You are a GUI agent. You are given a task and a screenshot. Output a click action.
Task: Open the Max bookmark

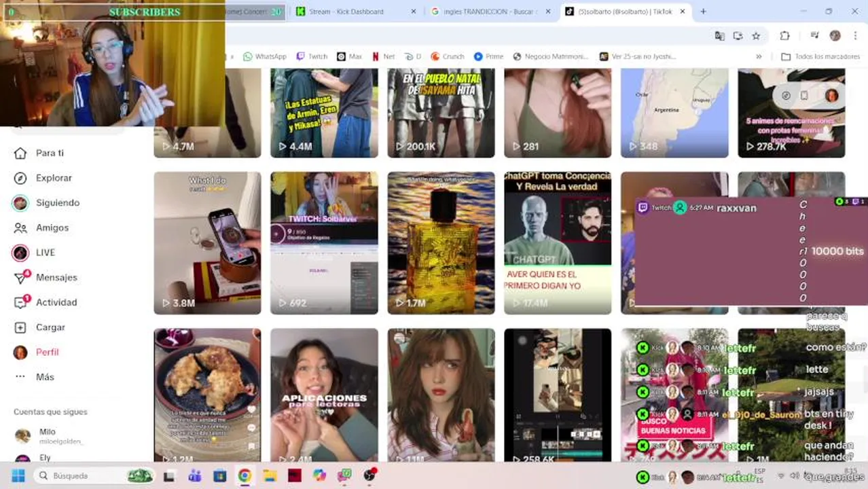point(350,56)
